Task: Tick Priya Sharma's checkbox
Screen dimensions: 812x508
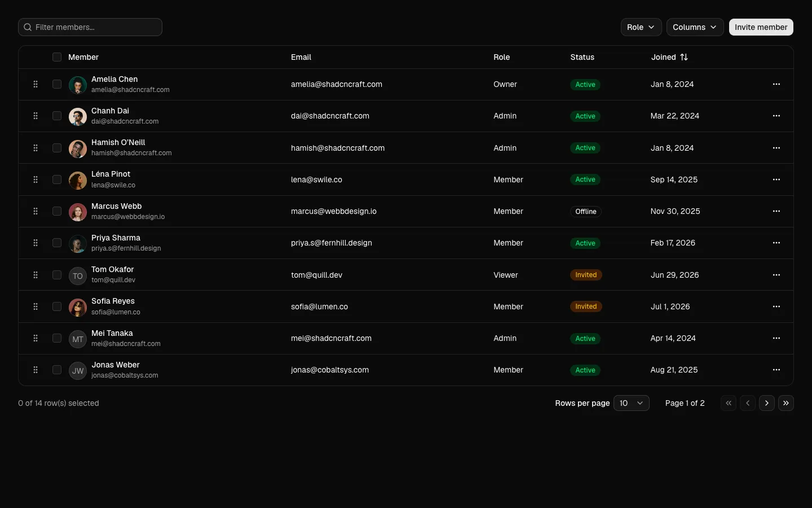Action: click(x=57, y=243)
